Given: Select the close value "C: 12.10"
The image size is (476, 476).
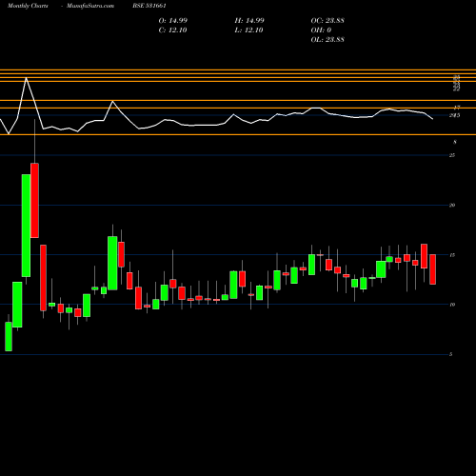Looking at the screenshot, I should point(172,30).
